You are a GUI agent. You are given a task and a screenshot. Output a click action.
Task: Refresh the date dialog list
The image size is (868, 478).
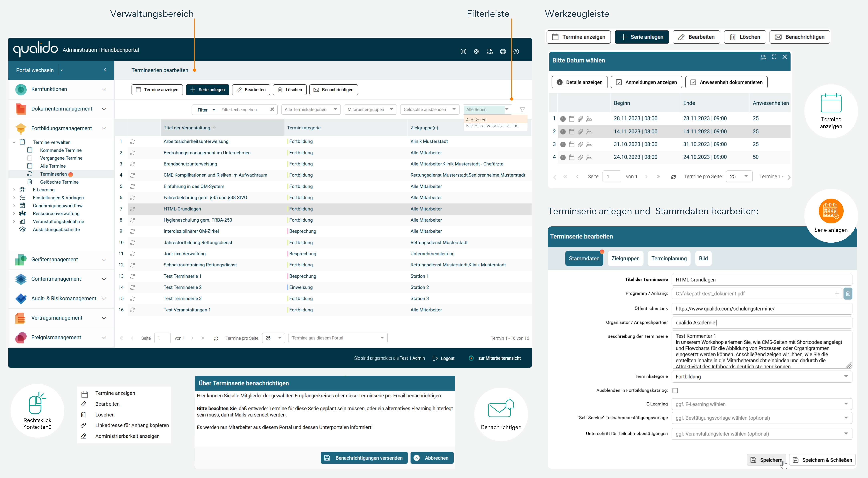coord(673,177)
